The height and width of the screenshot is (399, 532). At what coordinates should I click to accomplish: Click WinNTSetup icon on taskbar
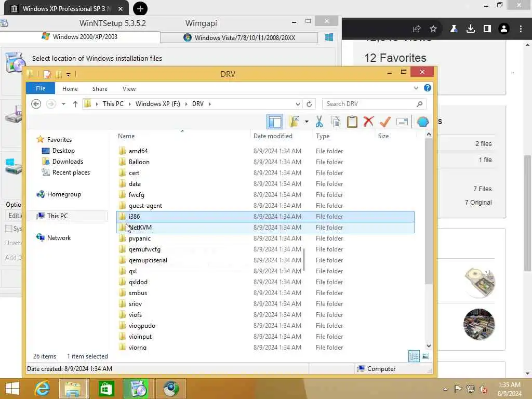coord(138,389)
